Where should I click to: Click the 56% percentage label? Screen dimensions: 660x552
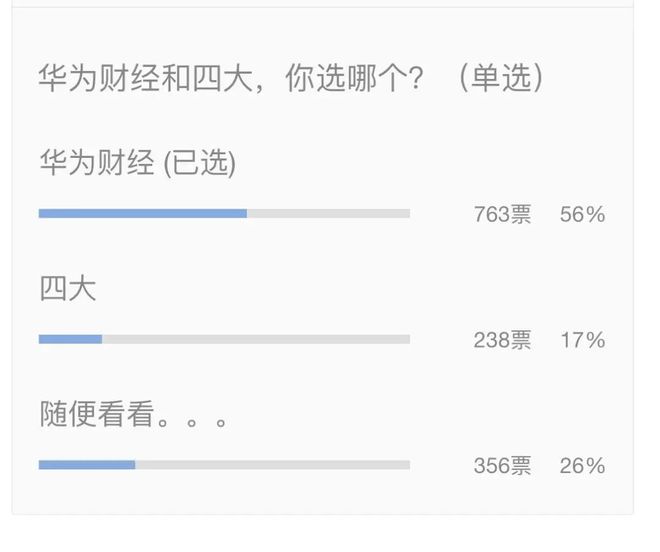click(x=583, y=214)
